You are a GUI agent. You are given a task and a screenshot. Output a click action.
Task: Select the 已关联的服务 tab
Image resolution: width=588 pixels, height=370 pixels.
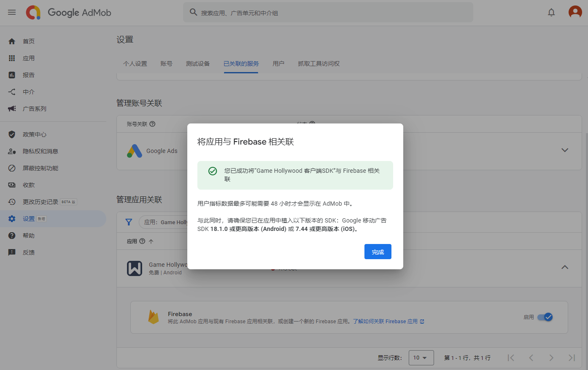(x=241, y=64)
